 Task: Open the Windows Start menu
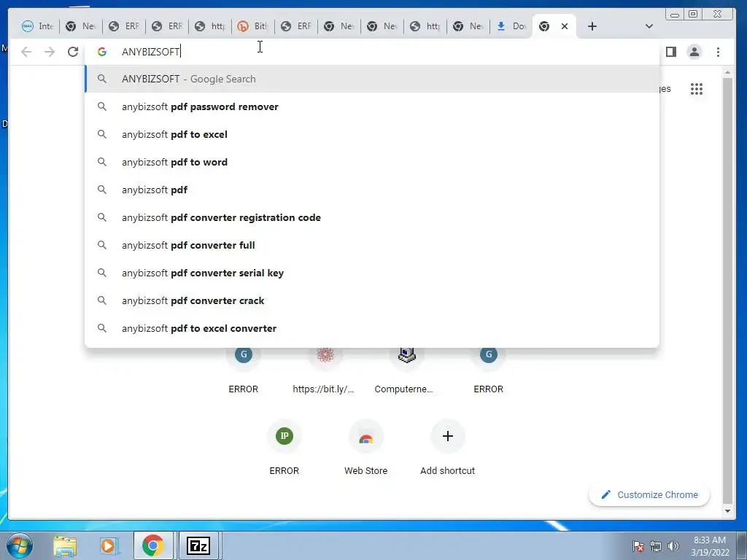coord(20,545)
